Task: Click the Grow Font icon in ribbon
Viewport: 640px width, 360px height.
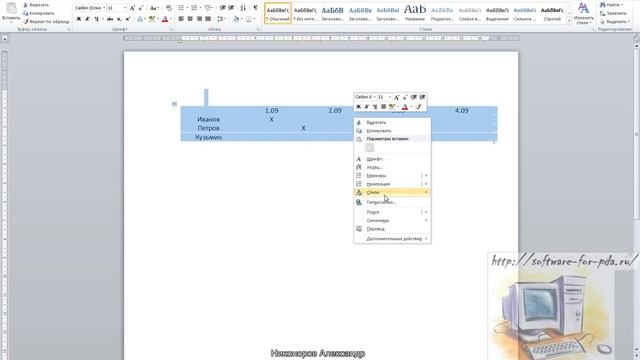Action: pyautogui.click(x=132, y=8)
